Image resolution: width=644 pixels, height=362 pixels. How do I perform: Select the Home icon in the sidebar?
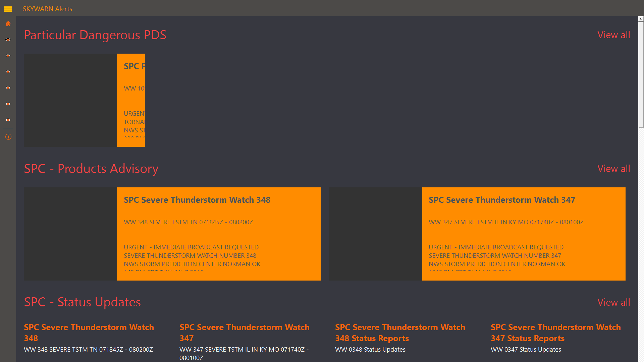[x=8, y=23]
